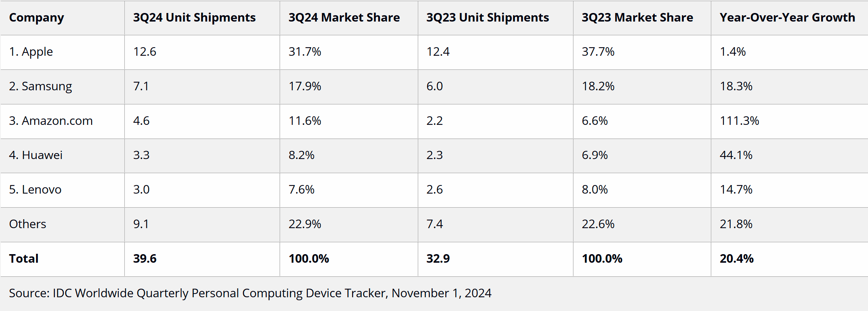The height and width of the screenshot is (311, 868).
Task: Click Amazon's 111.3% growth value
Action: (739, 121)
